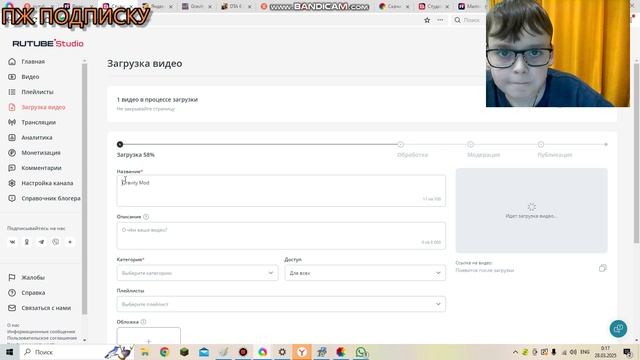Screen dimensions: 640x360
Task: Click the Название field containing Gravity Mod
Action: tap(281, 191)
